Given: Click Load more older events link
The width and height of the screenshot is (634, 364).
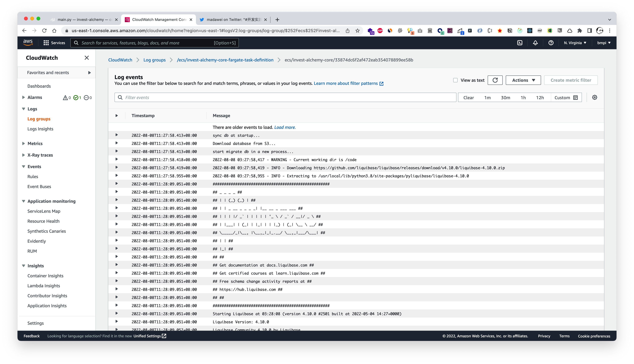Looking at the screenshot, I should (285, 127).
